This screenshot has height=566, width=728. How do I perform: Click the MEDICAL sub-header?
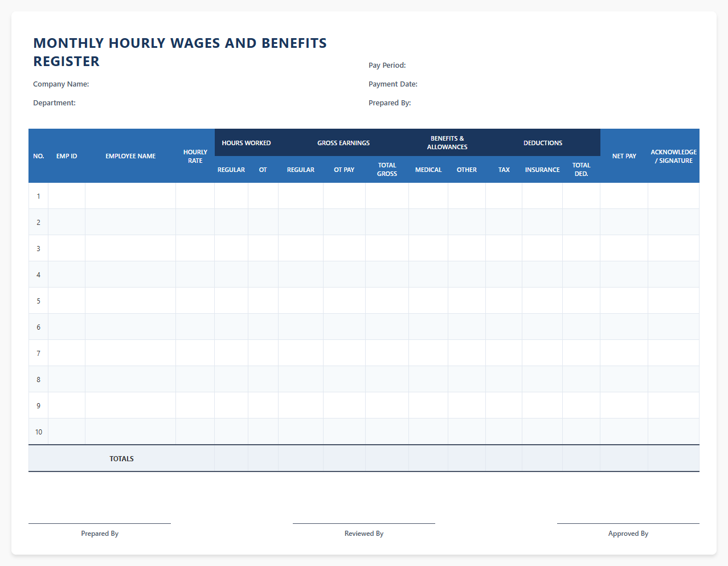[x=428, y=170]
